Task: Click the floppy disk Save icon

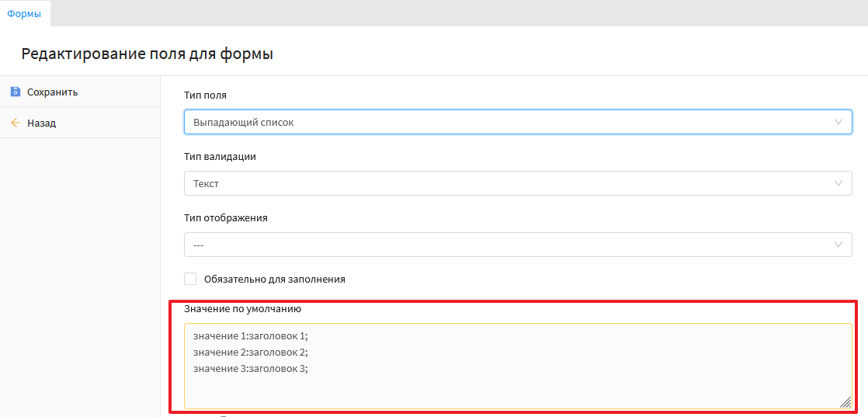Action: click(x=15, y=92)
